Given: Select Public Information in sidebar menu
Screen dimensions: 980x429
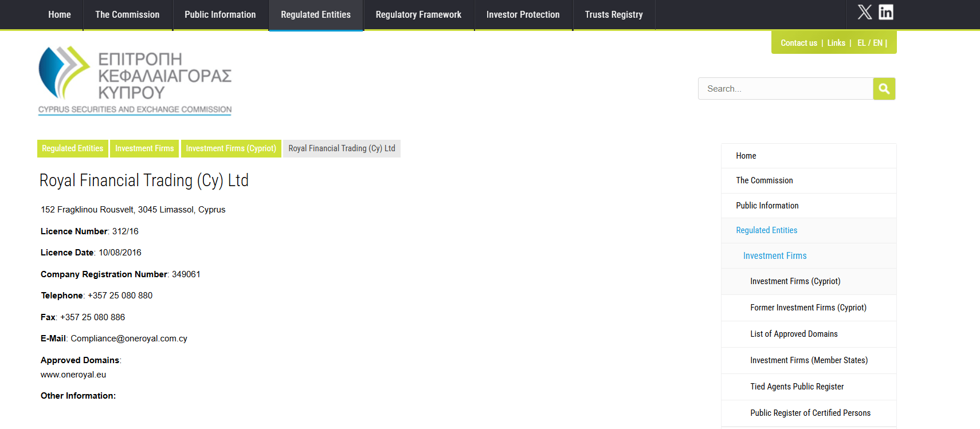Looking at the screenshot, I should (x=809, y=206).
